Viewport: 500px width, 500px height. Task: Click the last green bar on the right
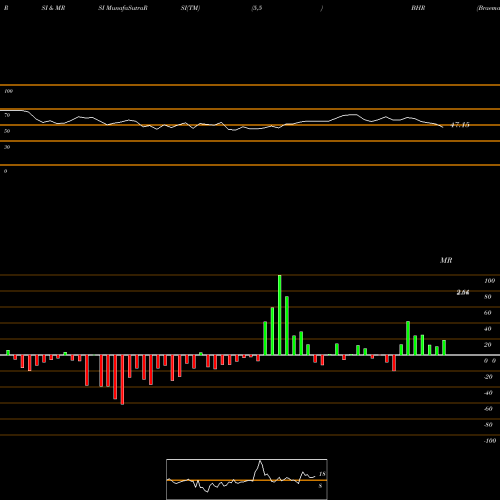coord(444,348)
